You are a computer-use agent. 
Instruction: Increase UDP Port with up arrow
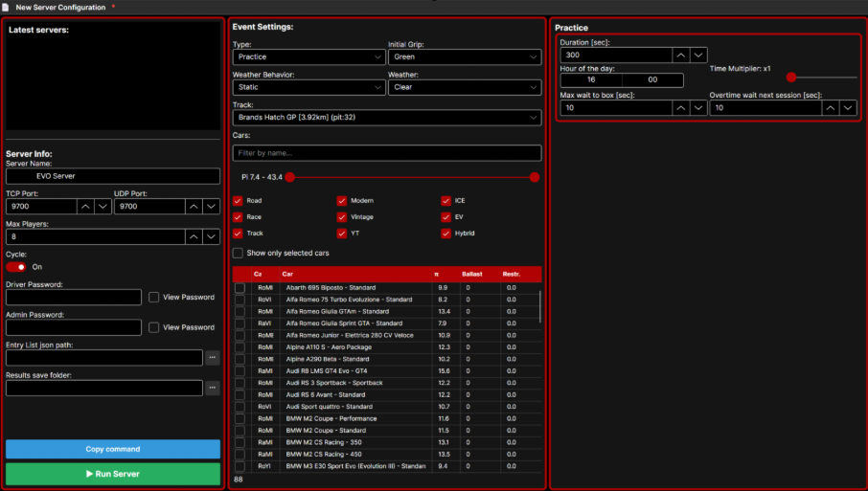[194, 206]
